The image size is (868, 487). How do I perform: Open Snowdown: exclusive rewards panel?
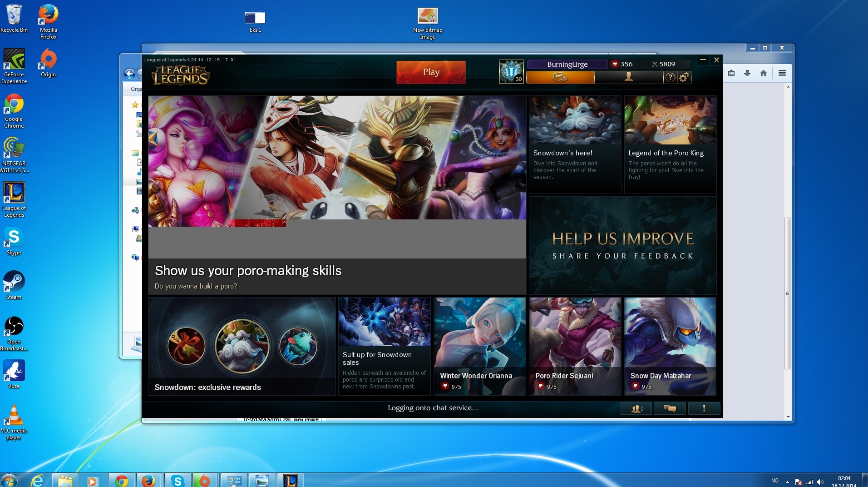coord(242,347)
